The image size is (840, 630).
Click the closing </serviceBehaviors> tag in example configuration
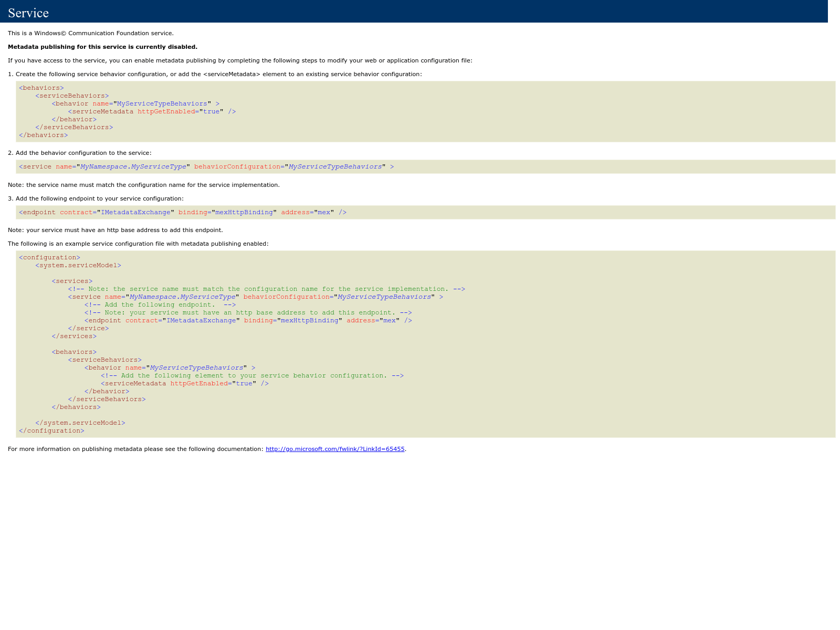[107, 399]
